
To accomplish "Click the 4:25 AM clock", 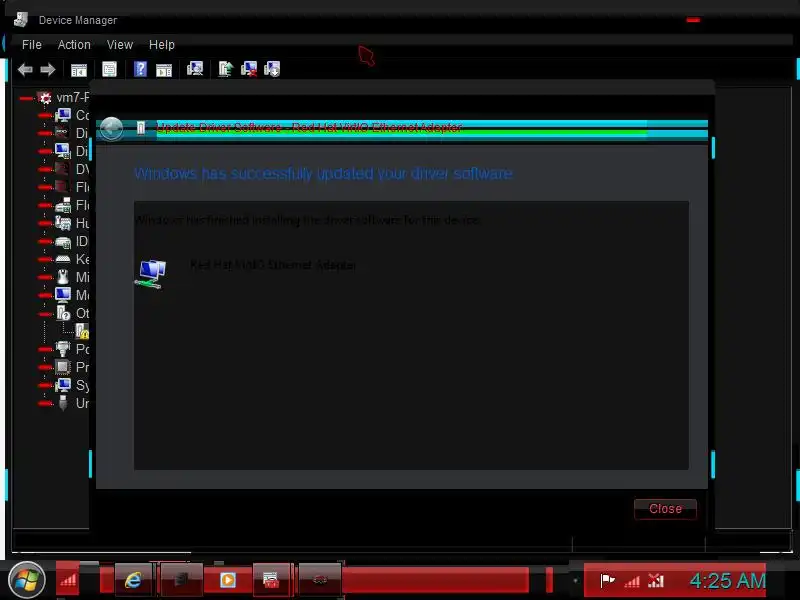I will (x=728, y=581).
